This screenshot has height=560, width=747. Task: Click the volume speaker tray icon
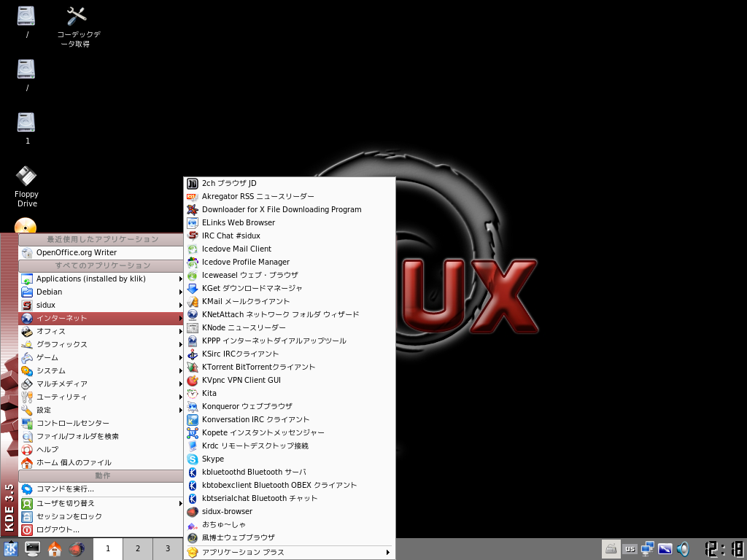click(x=683, y=549)
